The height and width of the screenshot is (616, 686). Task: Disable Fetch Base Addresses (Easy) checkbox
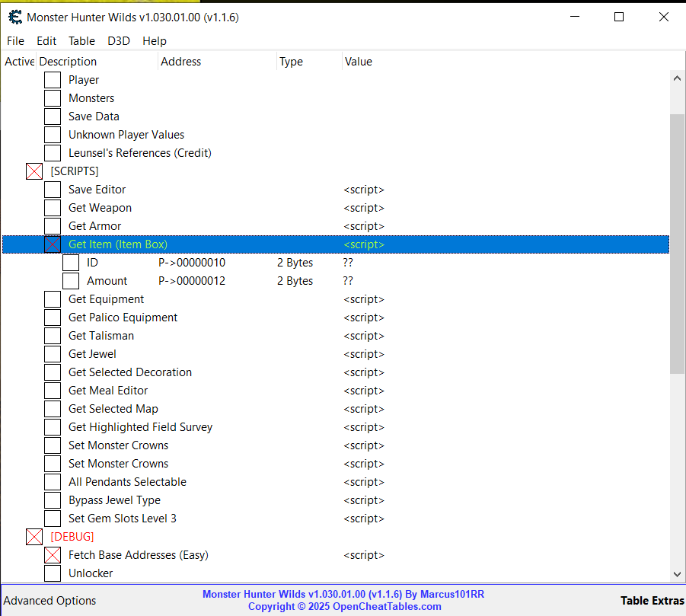(53, 555)
